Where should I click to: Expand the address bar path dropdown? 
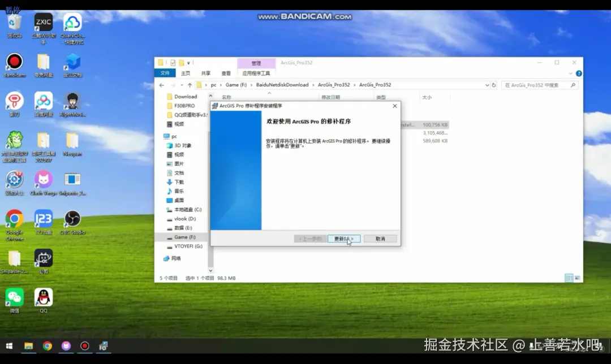(488, 84)
